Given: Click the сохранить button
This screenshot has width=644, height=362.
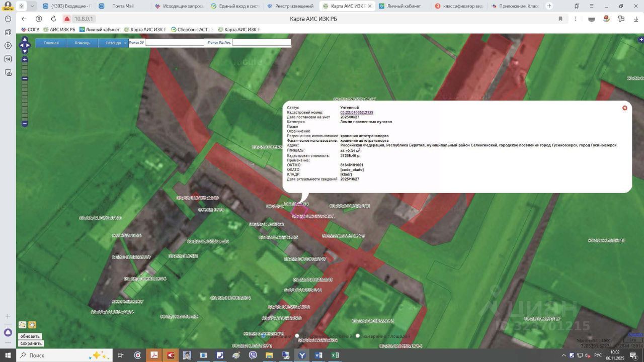Looking at the screenshot, I should point(31,343).
